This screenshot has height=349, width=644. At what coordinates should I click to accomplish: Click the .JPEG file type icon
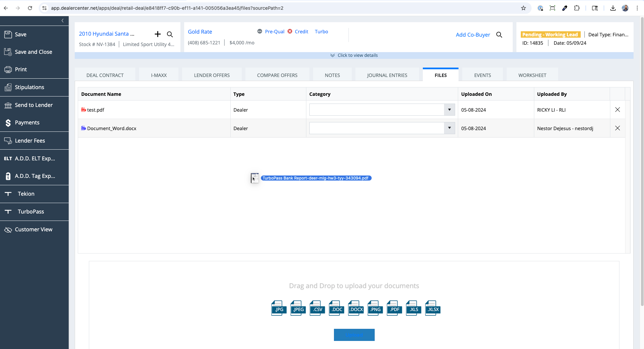pyautogui.click(x=298, y=308)
